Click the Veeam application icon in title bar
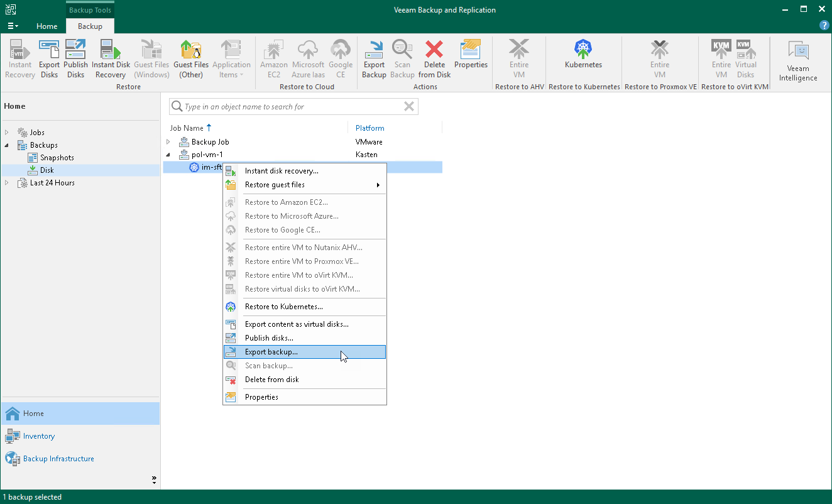Viewport: 832px width, 504px height. [11, 9]
